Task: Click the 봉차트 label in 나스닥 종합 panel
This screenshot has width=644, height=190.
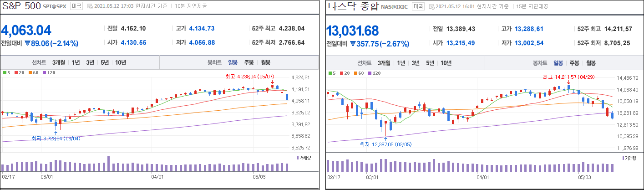Action: pos(540,63)
